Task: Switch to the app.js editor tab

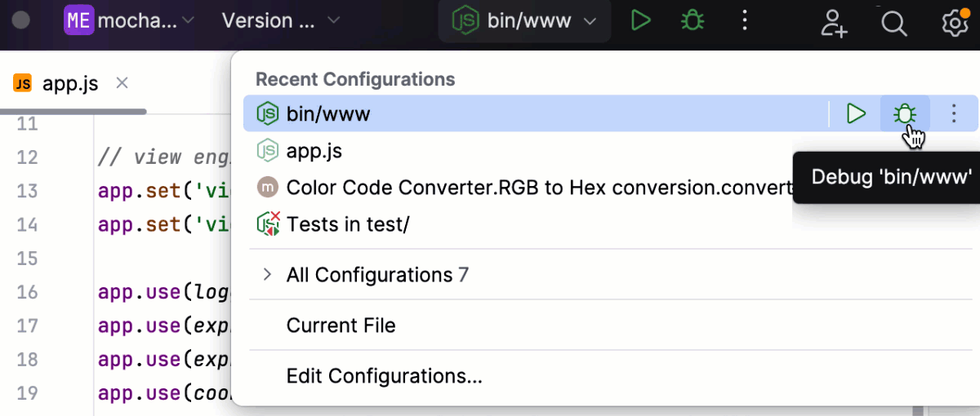Action: coord(69,84)
